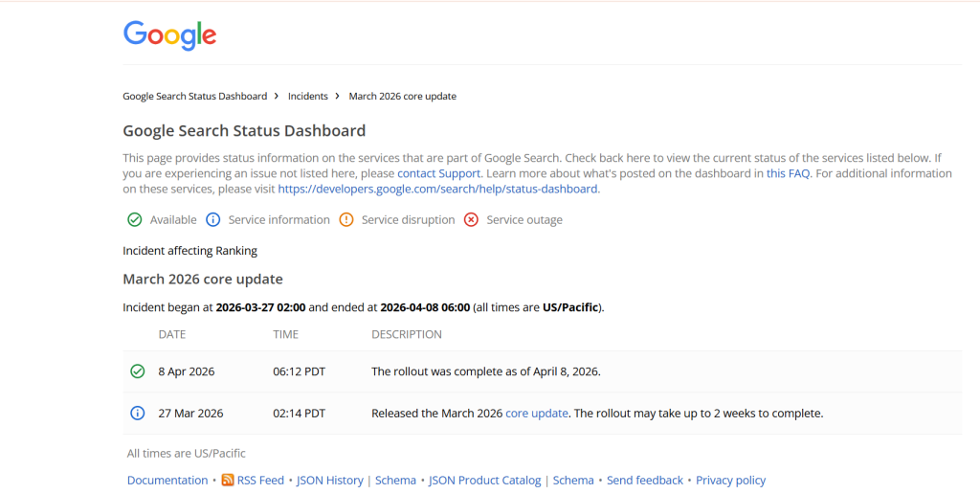Click the Google logo
Viewport: 980px width, 494px height.
(x=169, y=35)
